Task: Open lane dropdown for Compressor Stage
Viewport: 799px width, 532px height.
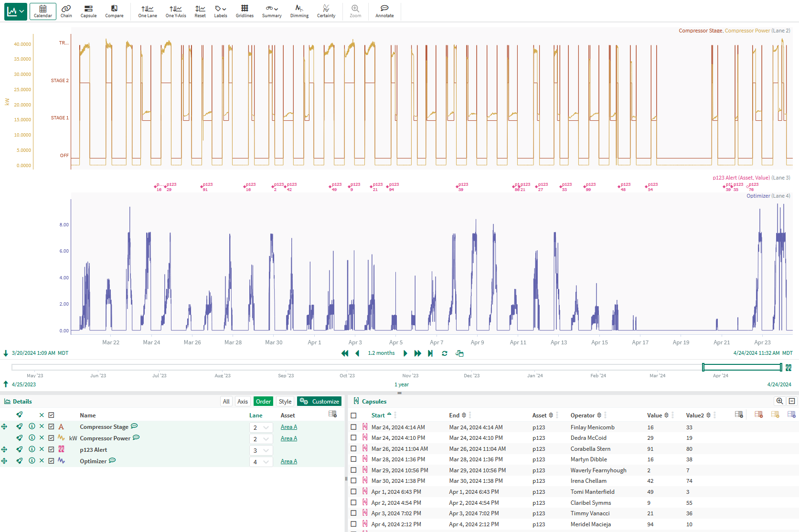Action: coord(261,427)
